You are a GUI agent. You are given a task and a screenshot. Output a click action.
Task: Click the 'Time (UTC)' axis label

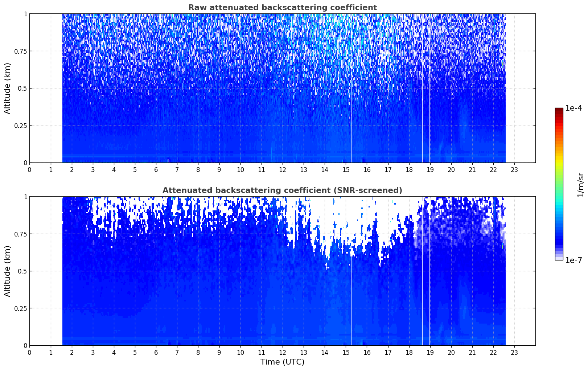tap(282, 362)
